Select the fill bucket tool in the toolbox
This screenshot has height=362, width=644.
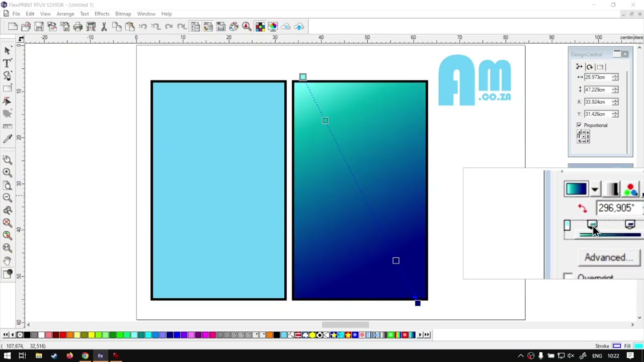pyautogui.click(x=8, y=274)
